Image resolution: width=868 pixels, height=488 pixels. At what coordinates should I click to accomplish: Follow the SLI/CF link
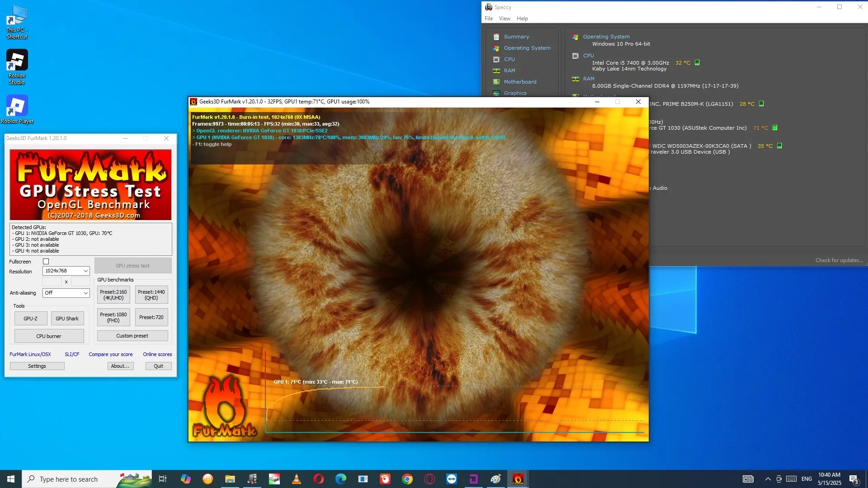(72, 354)
